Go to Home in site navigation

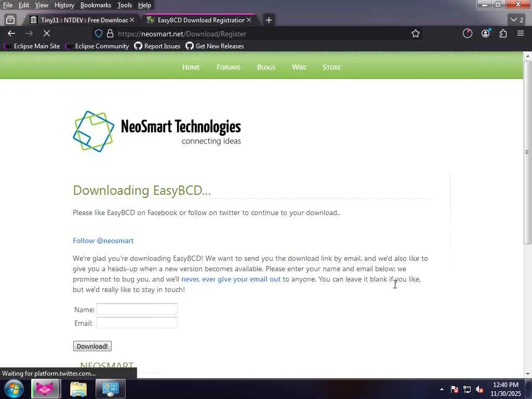pos(191,67)
